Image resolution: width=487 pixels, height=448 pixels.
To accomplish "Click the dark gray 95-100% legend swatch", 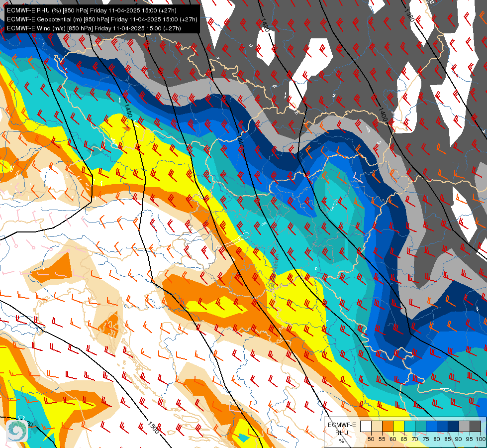I will coord(476,426).
